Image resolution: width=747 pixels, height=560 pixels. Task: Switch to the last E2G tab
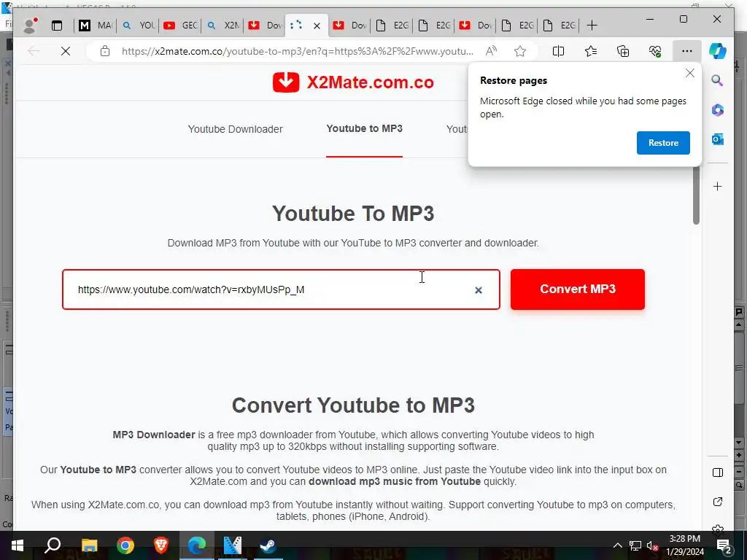pyautogui.click(x=559, y=26)
